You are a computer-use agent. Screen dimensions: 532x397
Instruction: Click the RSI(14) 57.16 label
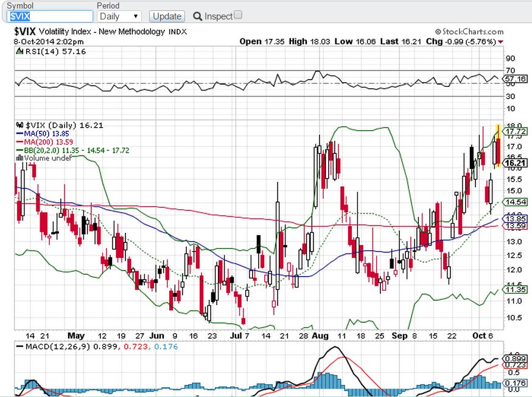(x=55, y=52)
